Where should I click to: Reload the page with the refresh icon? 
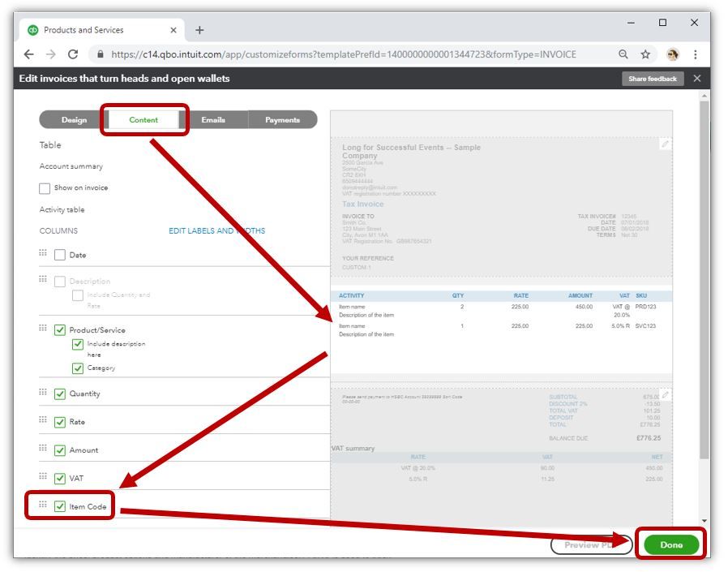click(x=73, y=54)
